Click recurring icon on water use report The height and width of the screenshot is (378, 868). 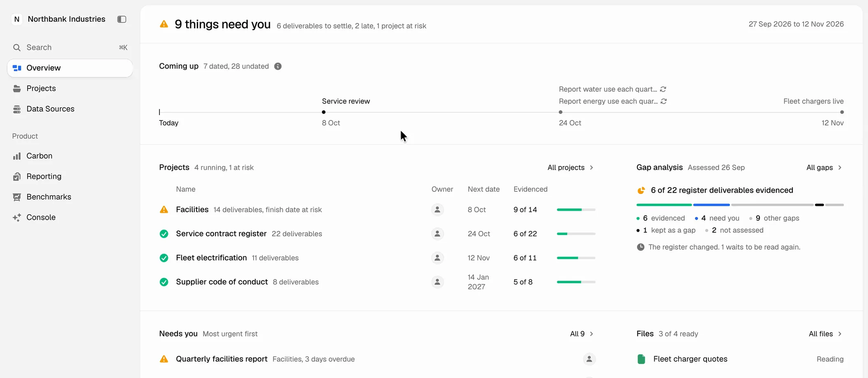pos(663,89)
